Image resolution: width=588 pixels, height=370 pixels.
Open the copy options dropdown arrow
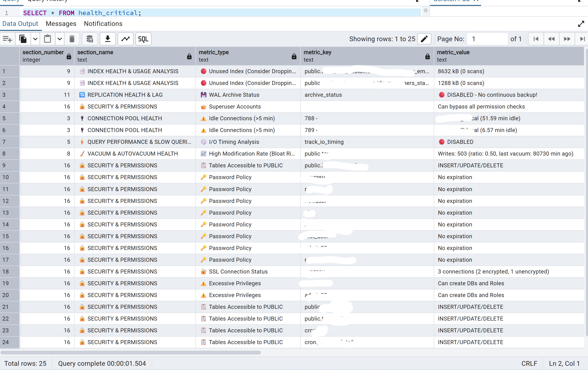point(35,39)
